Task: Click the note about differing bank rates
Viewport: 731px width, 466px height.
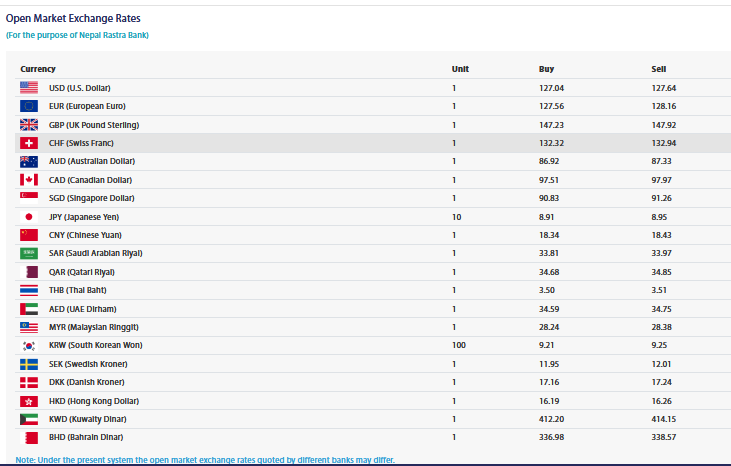Action: [205, 460]
